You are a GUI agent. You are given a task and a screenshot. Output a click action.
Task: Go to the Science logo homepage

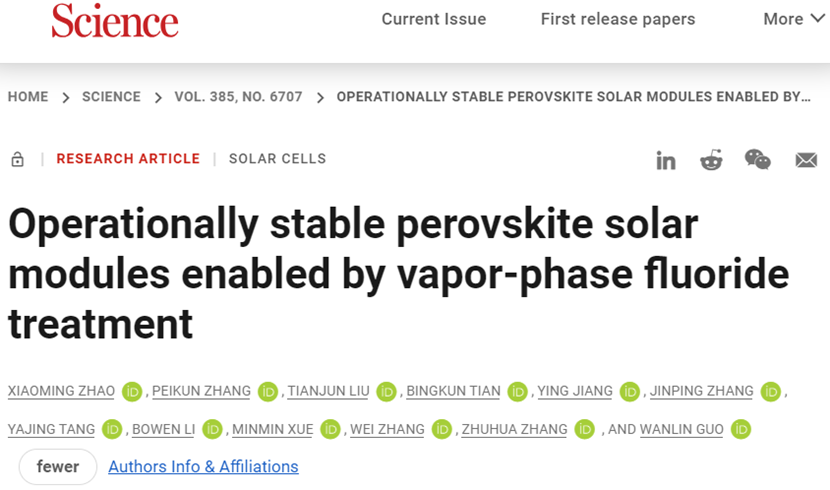pyautogui.click(x=115, y=21)
